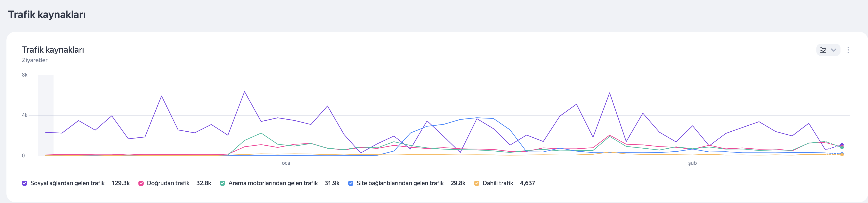This screenshot has width=868, height=203.
Task: Open the three-dot more options menu
Action: (848, 50)
